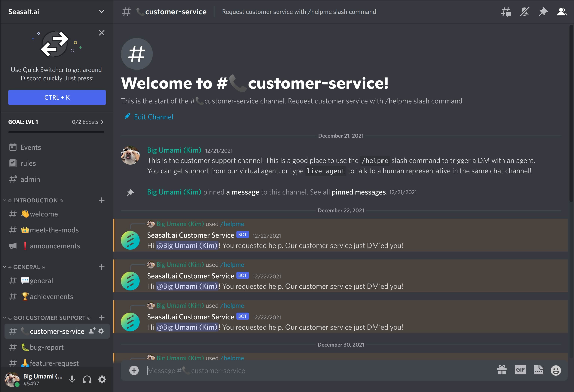Viewport: 574px width, 392px height.
Task: Attach a file with the plus icon
Action: click(x=134, y=370)
